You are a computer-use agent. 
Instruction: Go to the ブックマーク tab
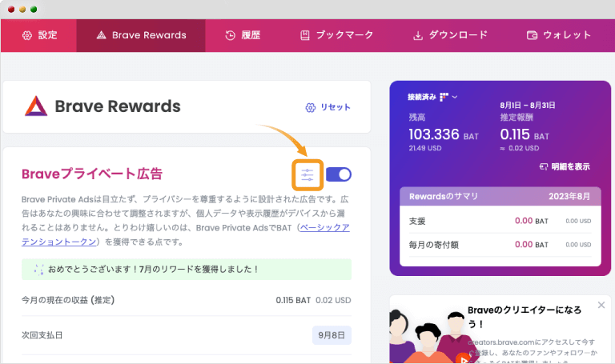point(336,35)
